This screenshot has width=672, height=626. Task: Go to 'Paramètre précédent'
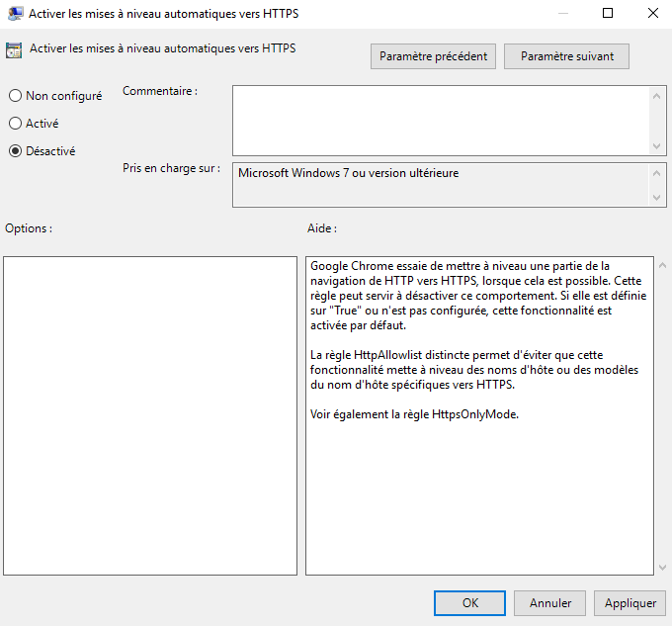coord(433,56)
